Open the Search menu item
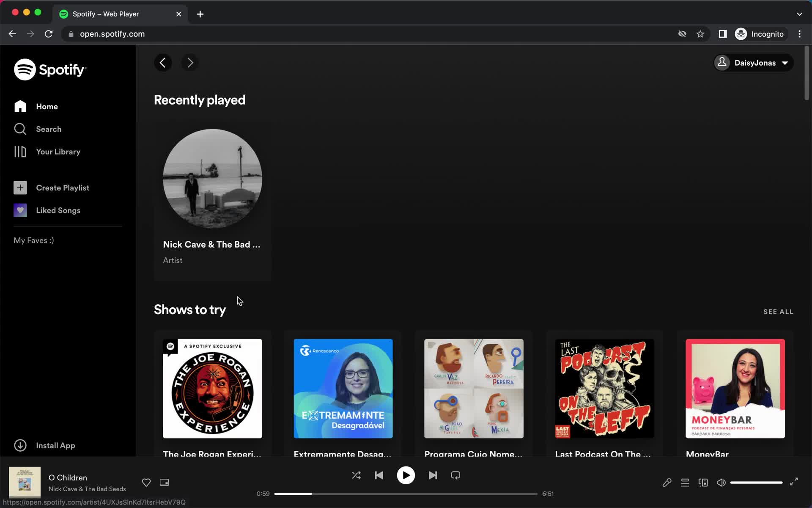 point(49,129)
